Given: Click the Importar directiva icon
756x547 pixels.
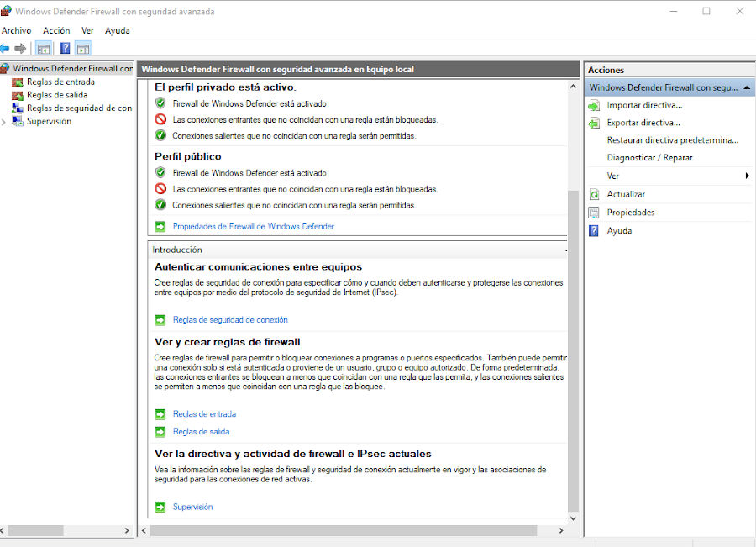Looking at the screenshot, I should pyautogui.click(x=594, y=105).
